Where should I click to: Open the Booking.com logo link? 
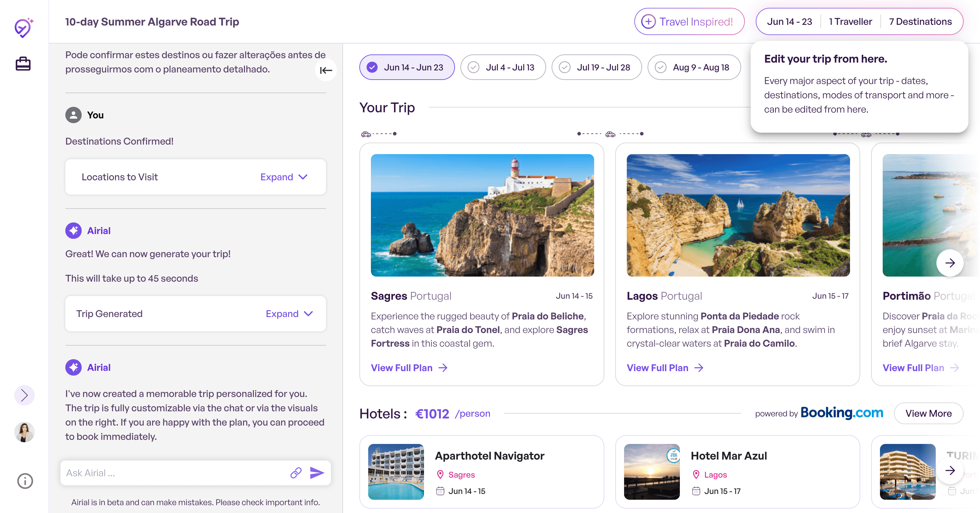pyautogui.click(x=842, y=413)
